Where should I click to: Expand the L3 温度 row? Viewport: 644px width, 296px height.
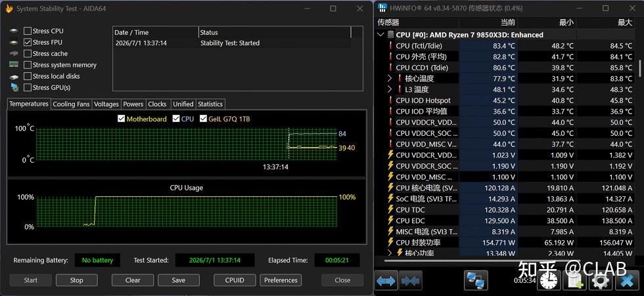[390, 89]
